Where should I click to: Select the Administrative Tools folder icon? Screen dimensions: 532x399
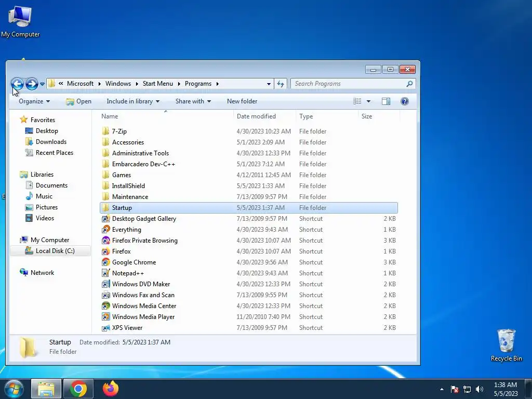(106, 153)
